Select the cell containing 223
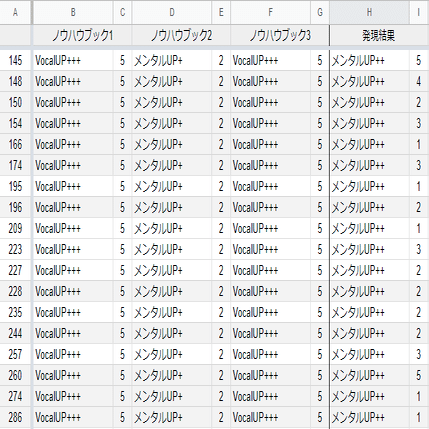The height and width of the screenshot is (429, 429). point(15,249)
